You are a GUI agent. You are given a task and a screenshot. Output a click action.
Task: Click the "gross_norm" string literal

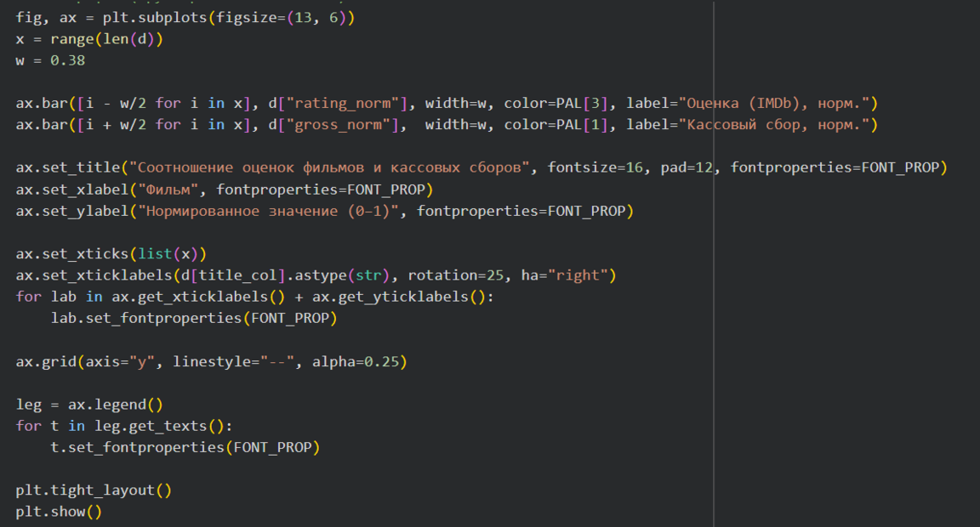click(338, 125)
